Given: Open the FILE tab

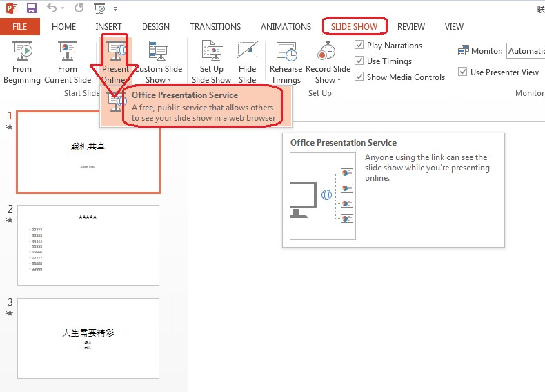Looking at the screenshot, I should pyautogui.click(x=20, y=27).
